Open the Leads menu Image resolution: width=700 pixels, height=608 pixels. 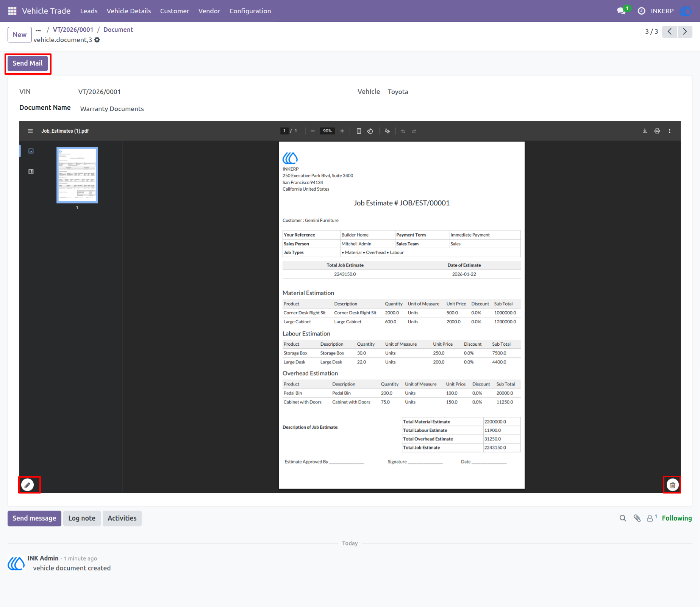[89, 11]
